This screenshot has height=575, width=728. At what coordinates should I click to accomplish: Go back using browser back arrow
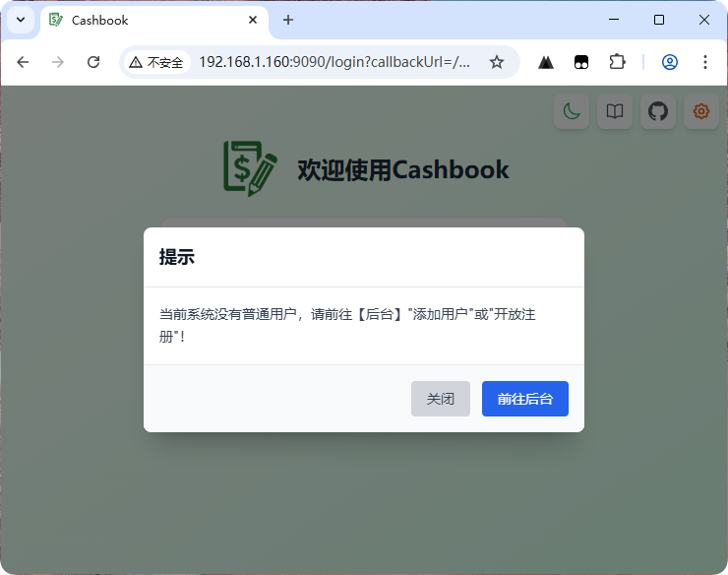coord(23,62)
